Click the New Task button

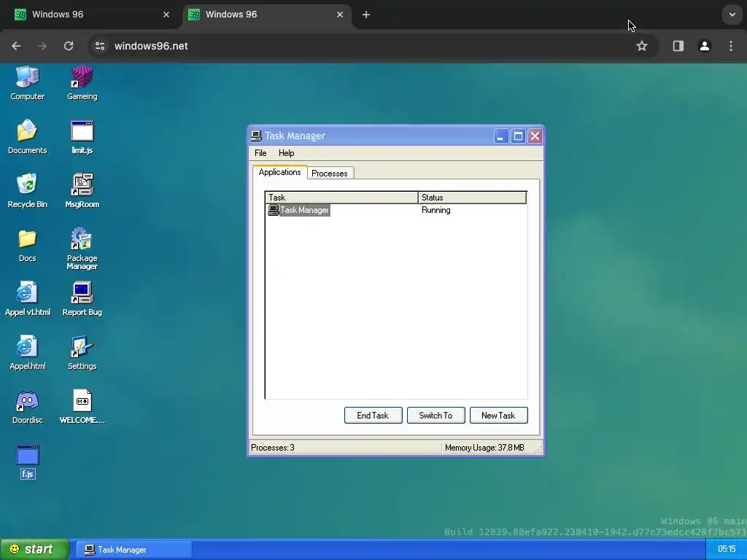498,415
